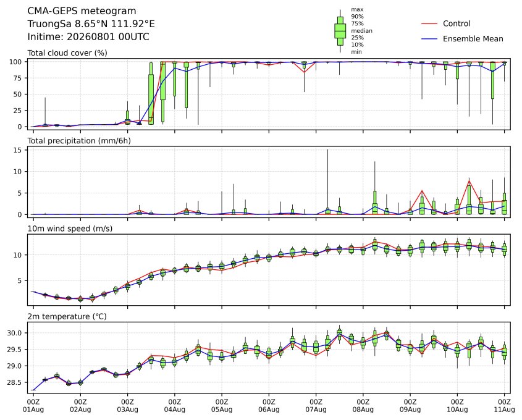Click the '90%' legend label
This screenshot has width=522, height=420.
click(x=357, y=17)
